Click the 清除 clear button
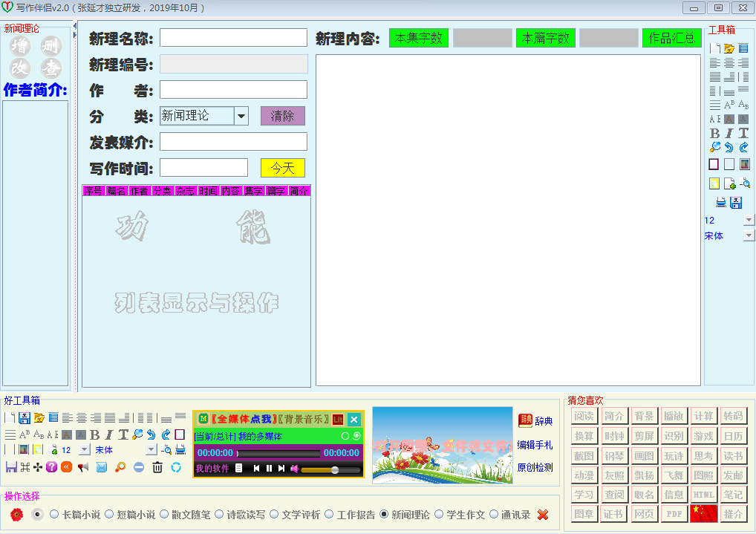The height and width of the screenshot is (534, 756). coord(282,116)
